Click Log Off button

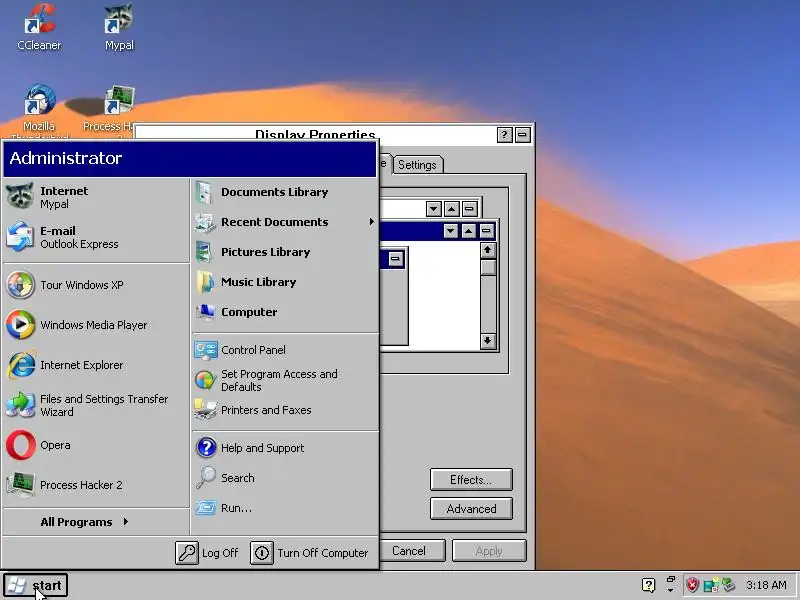tap(207, 553)
